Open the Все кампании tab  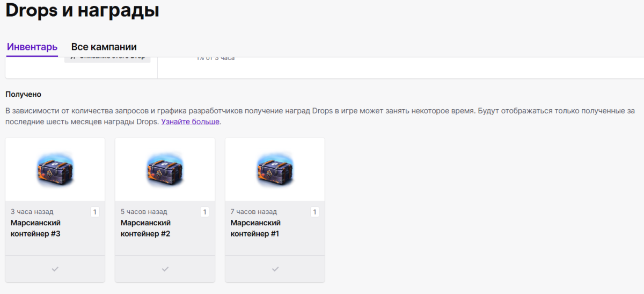104,47
